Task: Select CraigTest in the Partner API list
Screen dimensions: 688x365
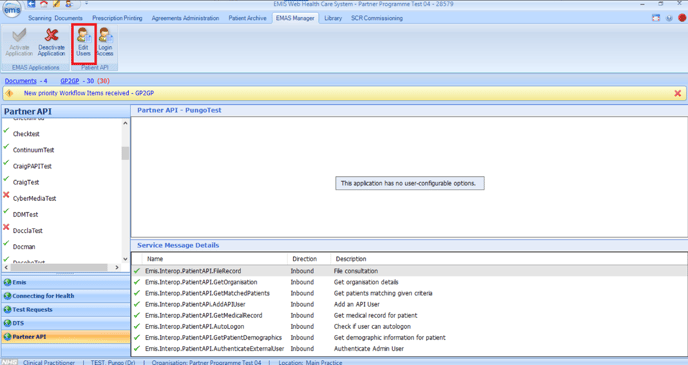Action: pyautogui.click(x=26, y=182)
